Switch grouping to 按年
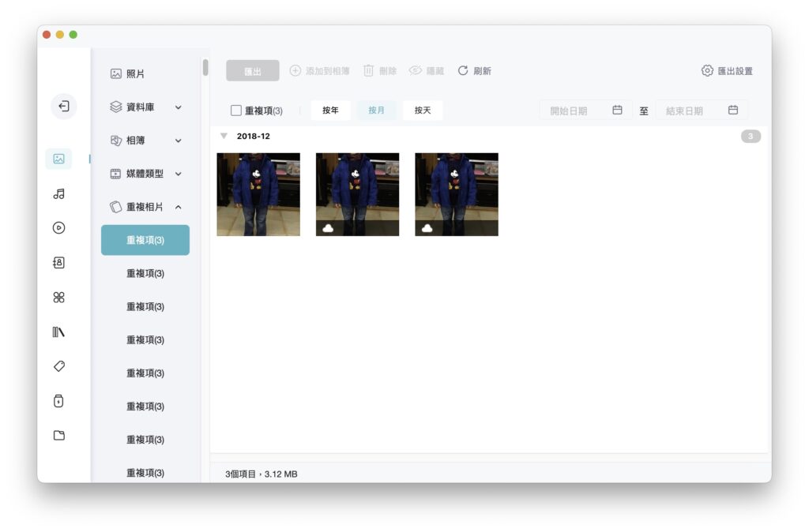This screenshot has height=532, width=809. coord(331,111)
